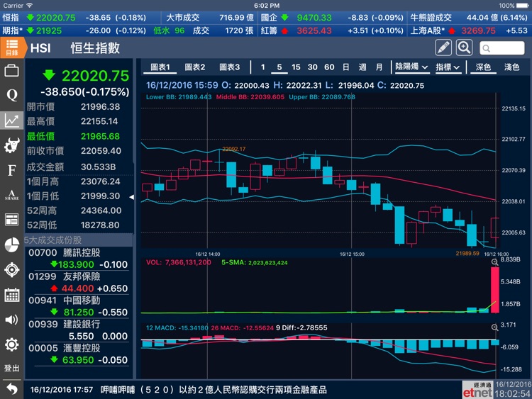The height and width of the screenshot is (399, 532).
Task: Select the 1-minute interval
Action: [x=263, y=67]
